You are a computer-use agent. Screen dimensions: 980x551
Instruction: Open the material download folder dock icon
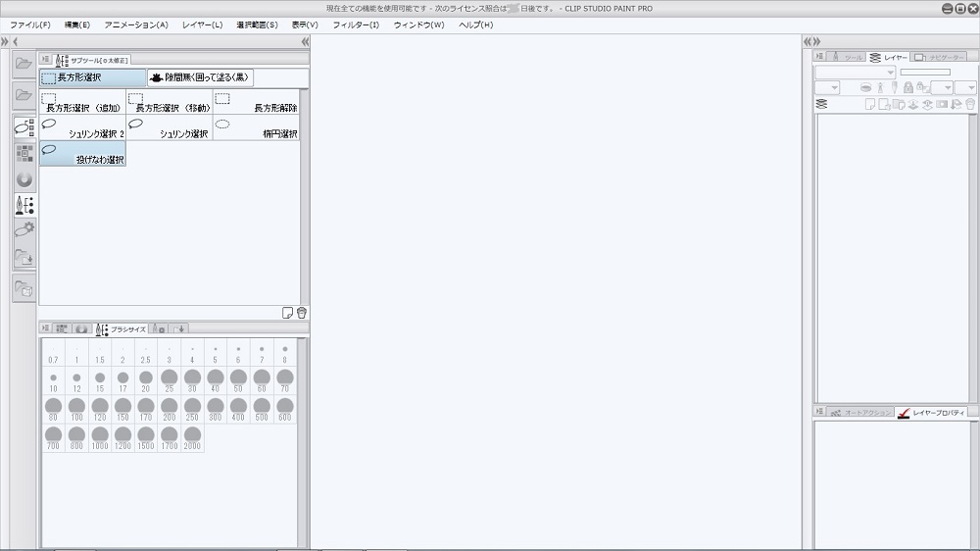pos(24,257)
